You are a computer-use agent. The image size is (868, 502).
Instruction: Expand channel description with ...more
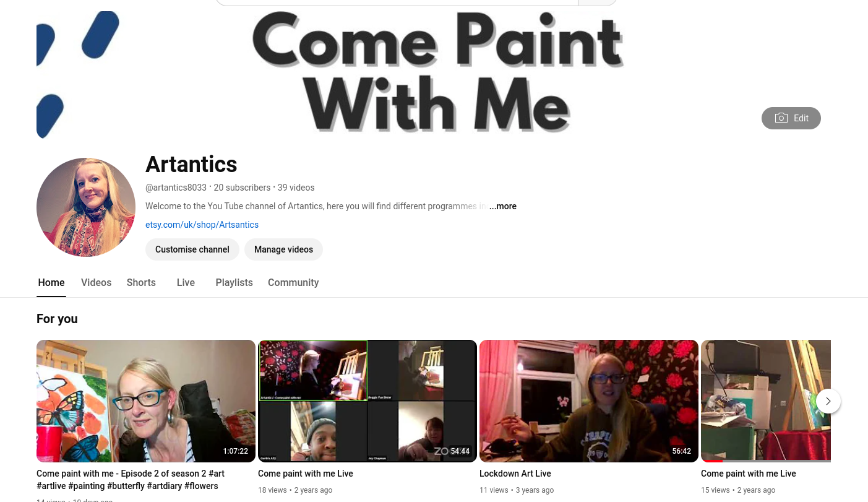503,206
